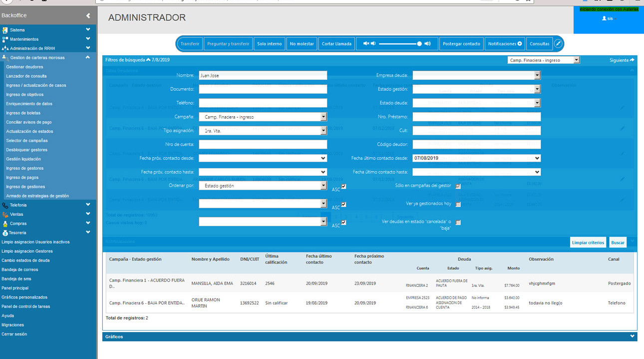The image size is (644, 359).
Task: Open Ordenar por Estado gestión dropdown
Action: [x=323, y=185]
